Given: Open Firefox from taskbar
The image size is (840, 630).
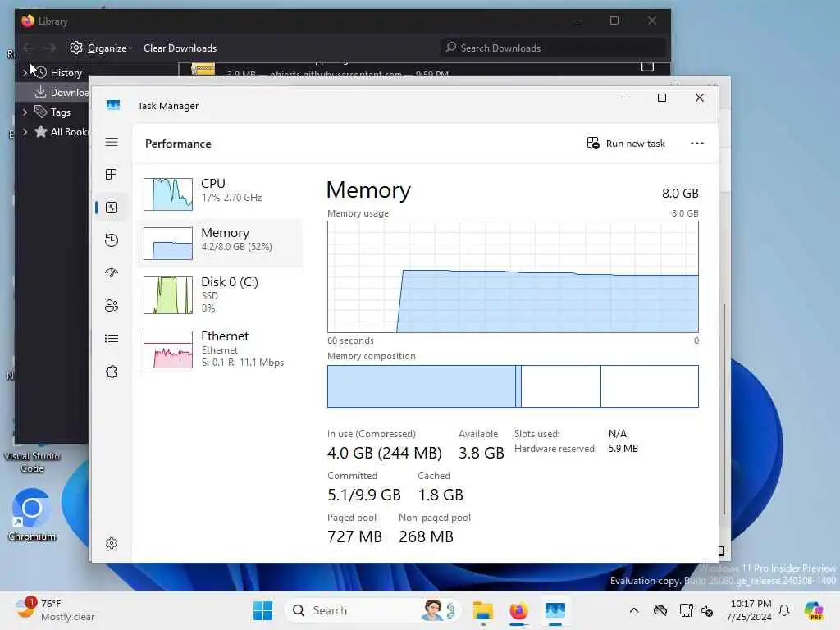Looking at the screenshot, I should click(518, 610).
